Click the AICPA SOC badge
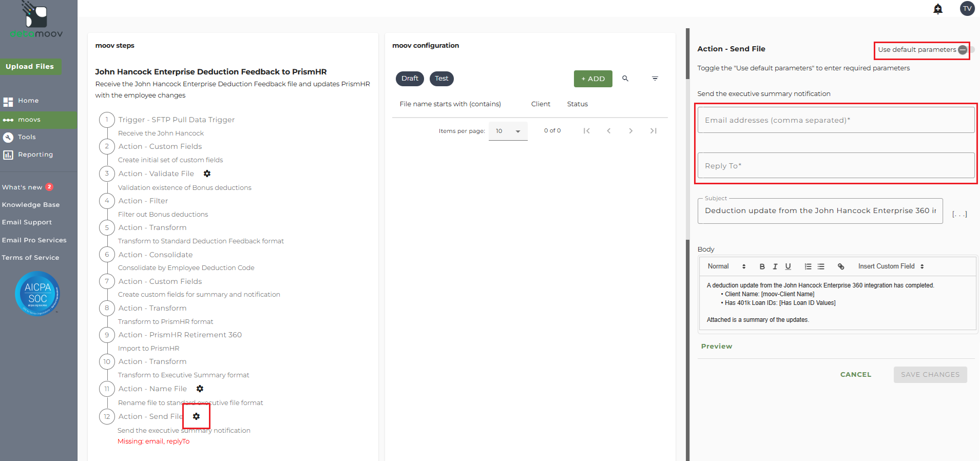The width and height of the screenshot is (980, 461). tap(37, 293)
